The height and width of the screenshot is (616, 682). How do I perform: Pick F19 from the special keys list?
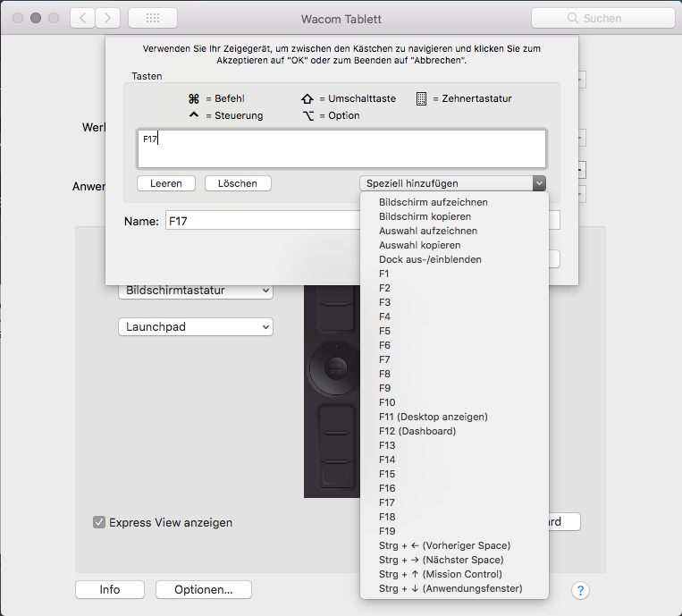[x=455, y=532]
